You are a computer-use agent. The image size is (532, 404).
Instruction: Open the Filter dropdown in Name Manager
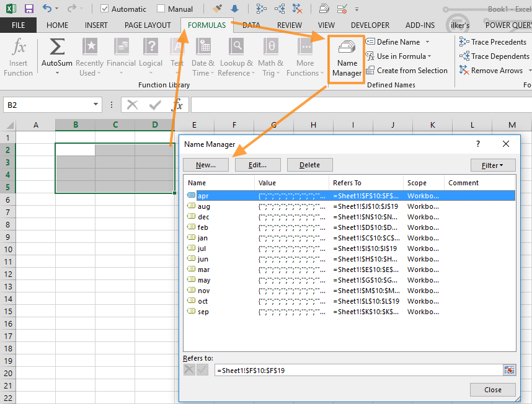point(493,165)
